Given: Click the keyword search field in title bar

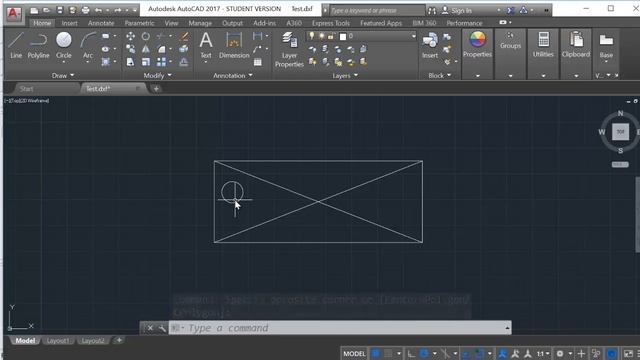Looking at the screenshot, I should [x=377, y=10].
